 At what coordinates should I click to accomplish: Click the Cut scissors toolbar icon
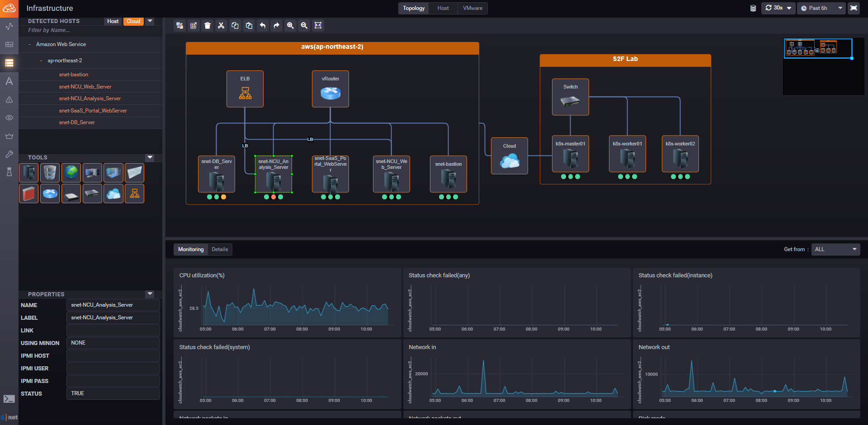click(221, 26)
